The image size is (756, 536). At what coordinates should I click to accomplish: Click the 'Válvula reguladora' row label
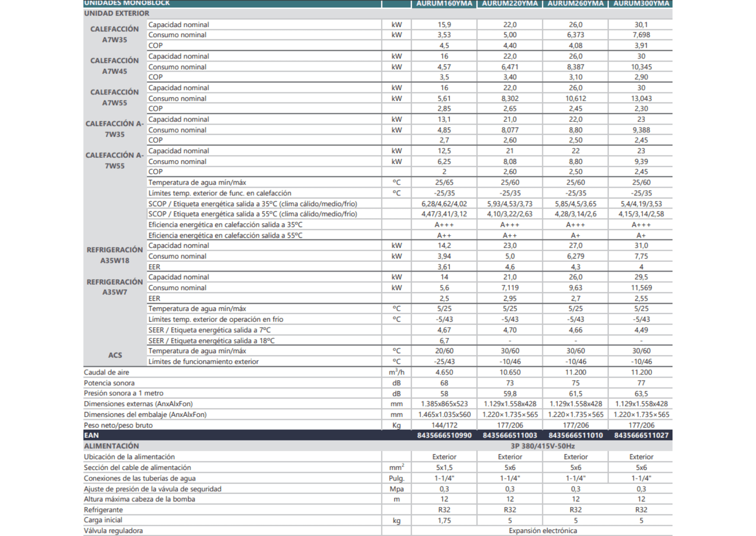click(x=113, y=531)
